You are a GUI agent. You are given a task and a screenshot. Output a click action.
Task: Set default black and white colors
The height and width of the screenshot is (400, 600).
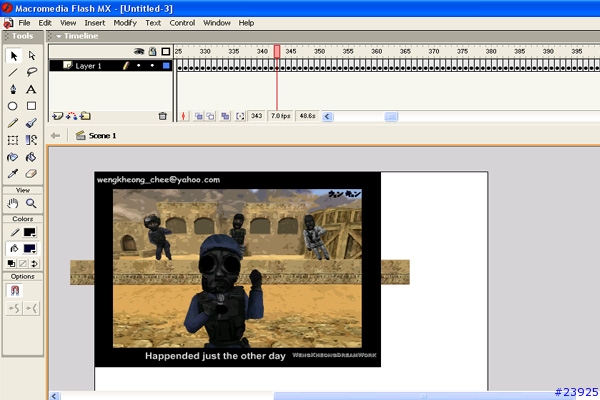(x=11, y=264)
